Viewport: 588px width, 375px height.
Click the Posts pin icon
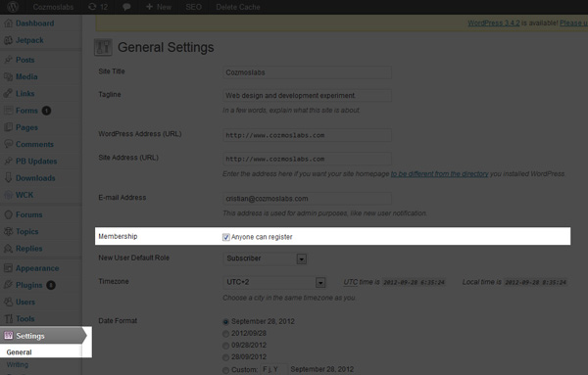click(8, 60)
